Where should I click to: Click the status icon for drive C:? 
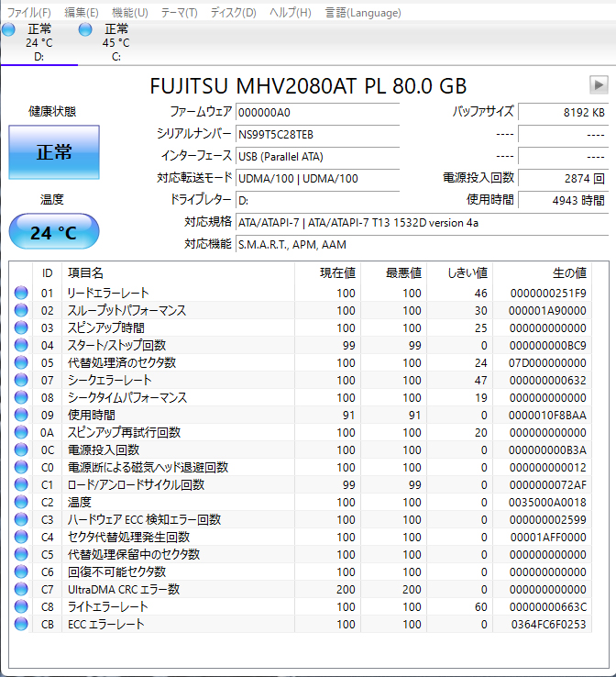[85, 30]
